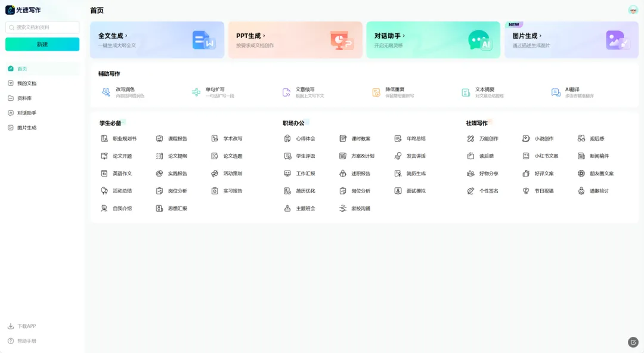
Task: Open 对话助手 in the sidebar
Action: click(x=42, y=113)
